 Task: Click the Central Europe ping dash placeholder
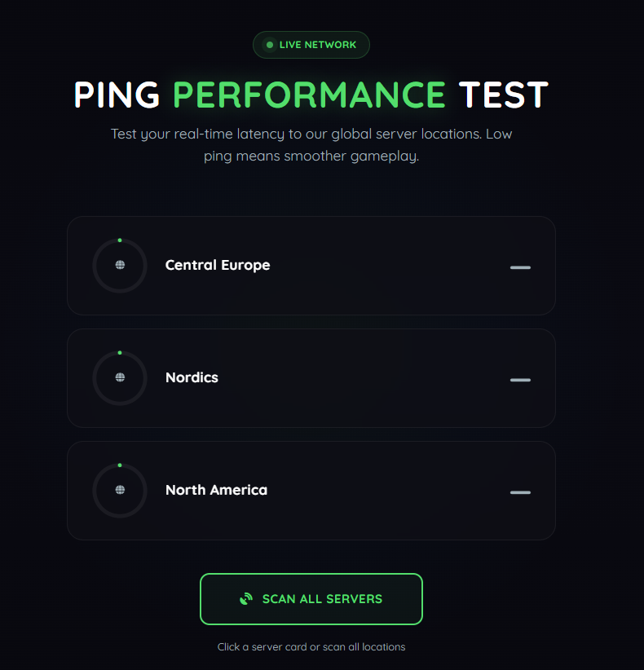click(520, 267)
